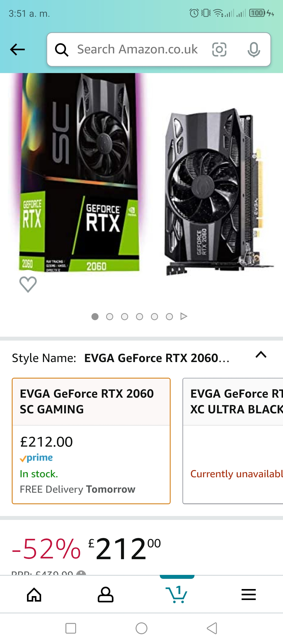The width and height of the screenshot is (283, 644).
Task: Tap the magnifier search icon
Action: pos(62,50)
